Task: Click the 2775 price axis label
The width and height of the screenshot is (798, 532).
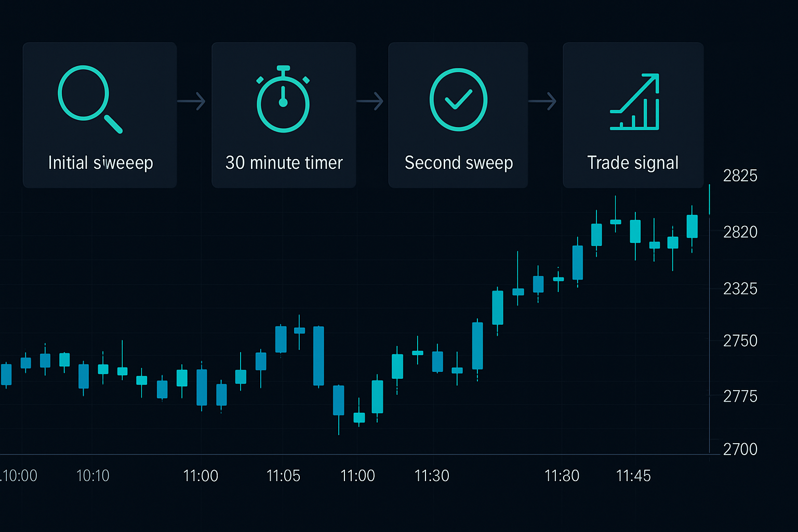Action: coord(740,396)
